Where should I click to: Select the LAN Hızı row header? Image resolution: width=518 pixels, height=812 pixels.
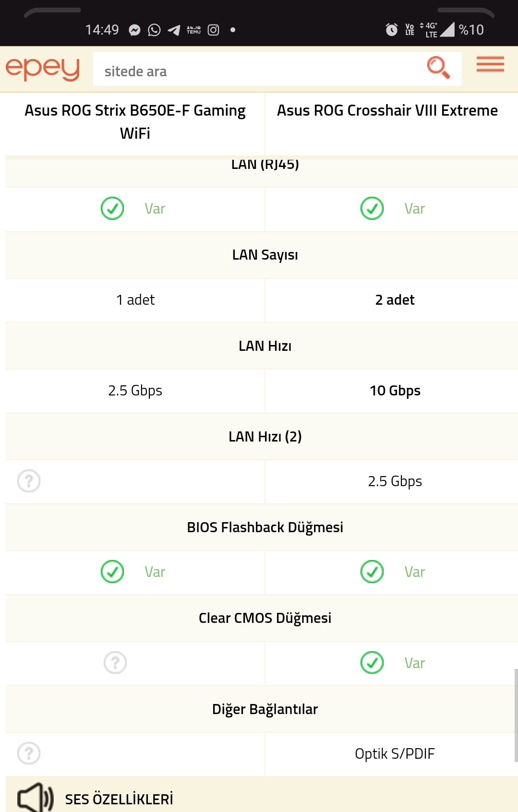pyautogui.click(x=262, y=346)
